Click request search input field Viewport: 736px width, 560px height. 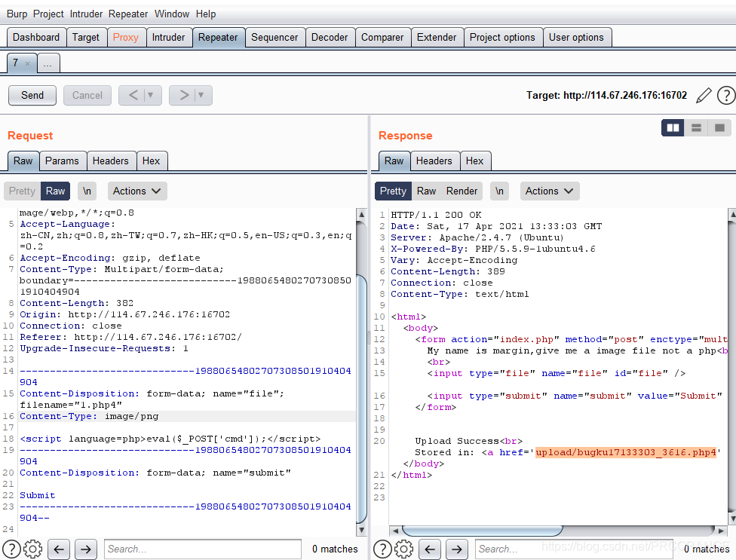202,549
